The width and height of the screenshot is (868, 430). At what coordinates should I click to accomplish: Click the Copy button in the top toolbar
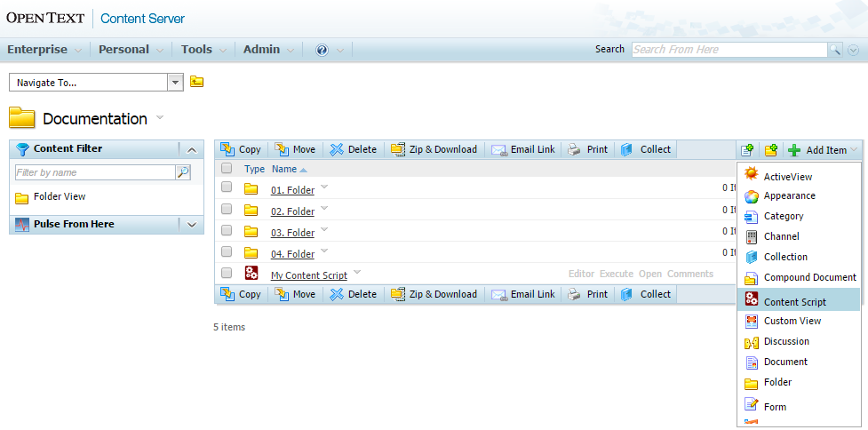pos(241,149)
